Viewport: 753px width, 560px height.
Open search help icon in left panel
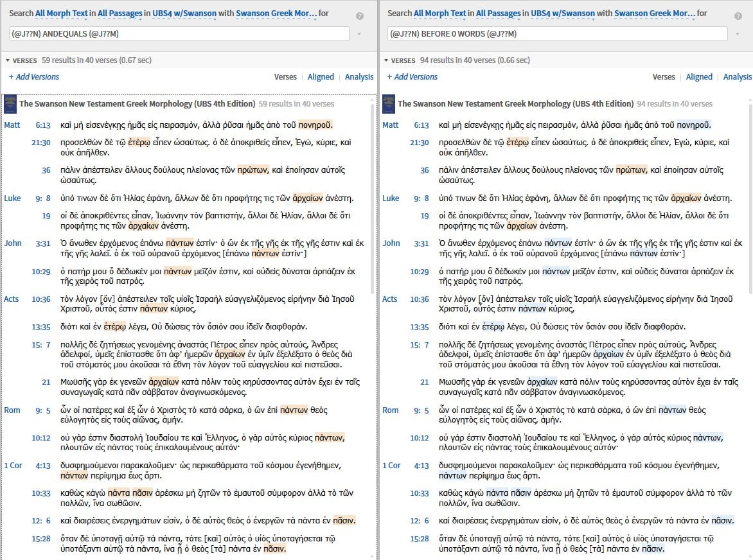pos(360,16)
